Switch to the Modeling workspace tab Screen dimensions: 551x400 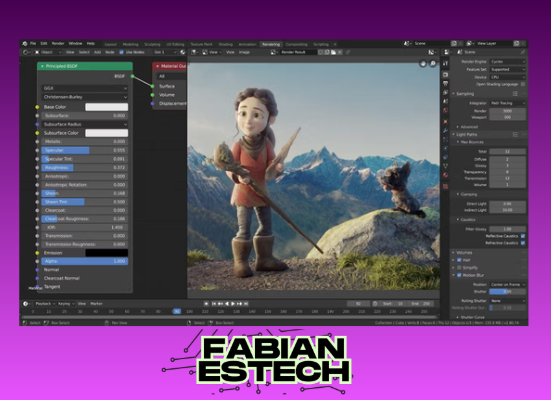(x=130, y=44)
